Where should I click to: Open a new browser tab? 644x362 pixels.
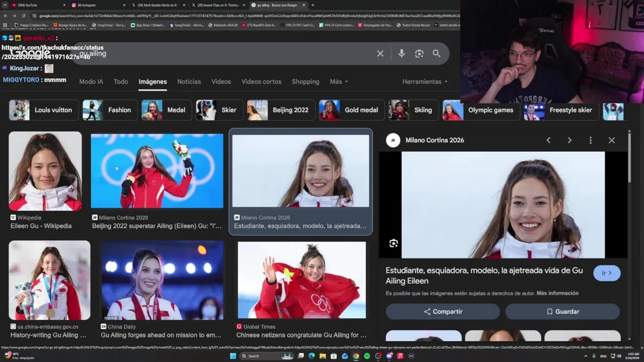[x=313, y=5]
